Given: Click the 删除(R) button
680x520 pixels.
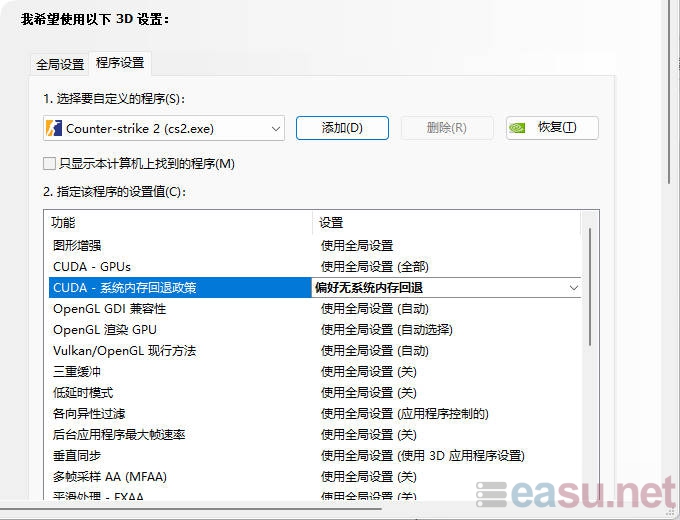Looking at the screenshot, I should [447, 128].
